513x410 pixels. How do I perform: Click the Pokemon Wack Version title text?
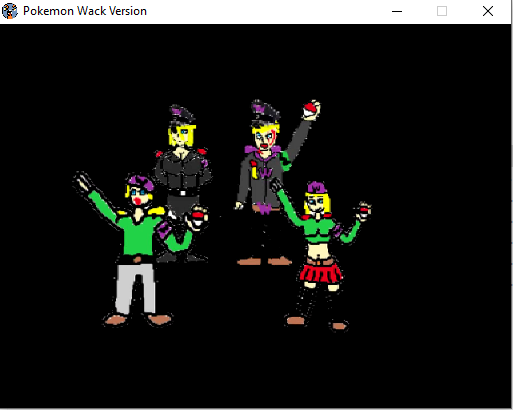pyautogui.click(x=85, y=11)
